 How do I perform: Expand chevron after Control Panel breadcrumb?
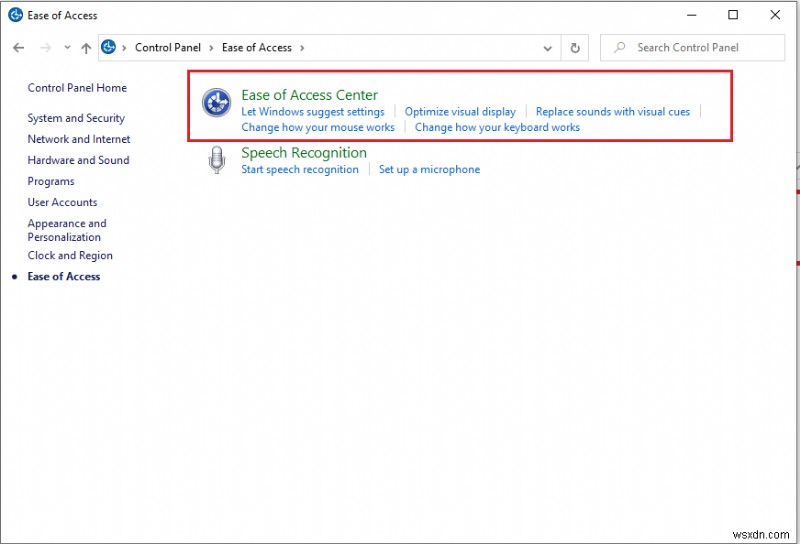[211, 48]
